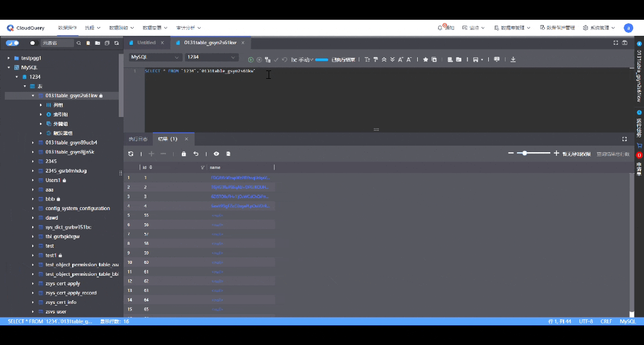The width and height of the screenshot is (644, 345).
Task: Click the user avatar in top right
Action: coord(628,28)
